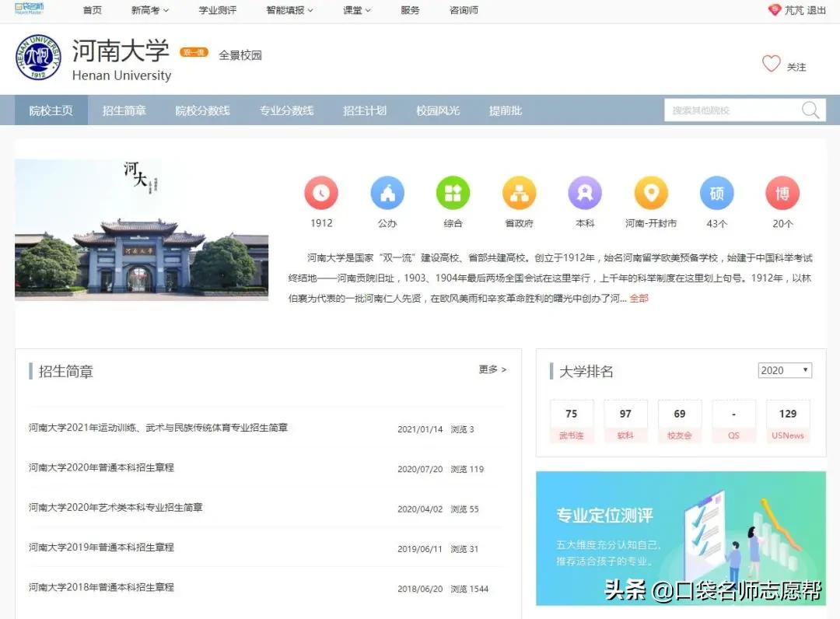840x619 pixels.
Task: Click 全部 to read the full introduction
Action: 638,297
